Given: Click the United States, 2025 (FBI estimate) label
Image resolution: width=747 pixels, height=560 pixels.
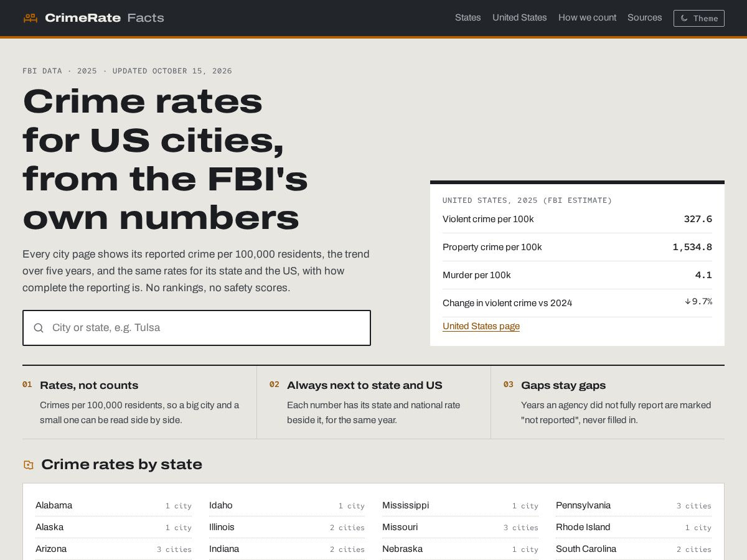Looking at the screenshot, I should [x=527, y=200].
